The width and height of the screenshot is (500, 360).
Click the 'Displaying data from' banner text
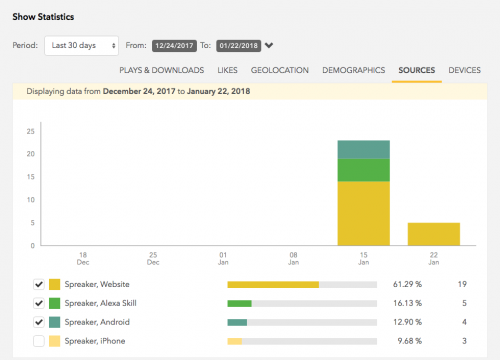point(63,91)
